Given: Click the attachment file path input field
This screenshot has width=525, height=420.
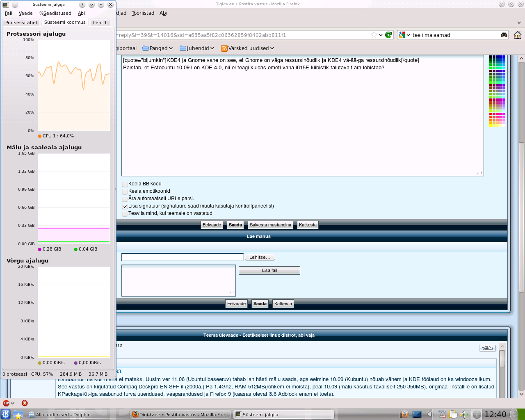Looking at the screenshot, I should tap(183, 257).
